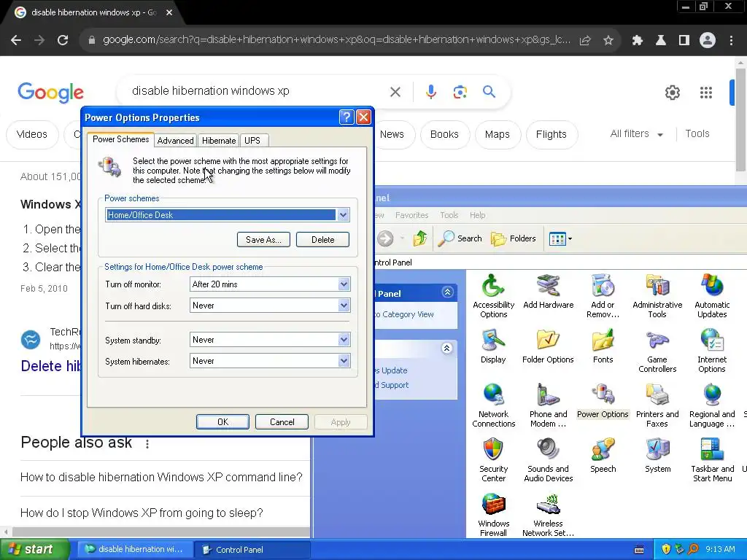Open the Fonts folder icon
This screenshot has height=560, width=747.
pos(603,346)
